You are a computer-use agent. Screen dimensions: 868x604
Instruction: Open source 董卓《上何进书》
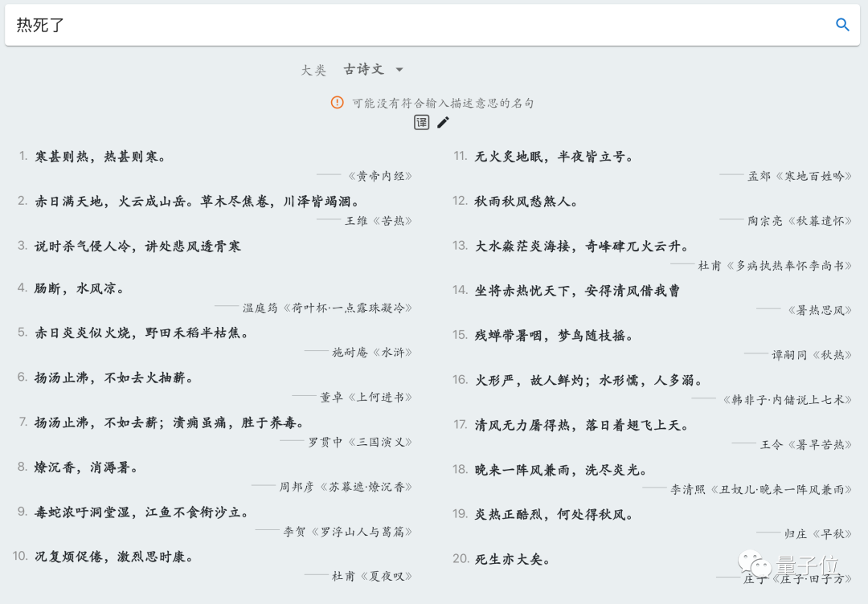(x=366, y=398)
